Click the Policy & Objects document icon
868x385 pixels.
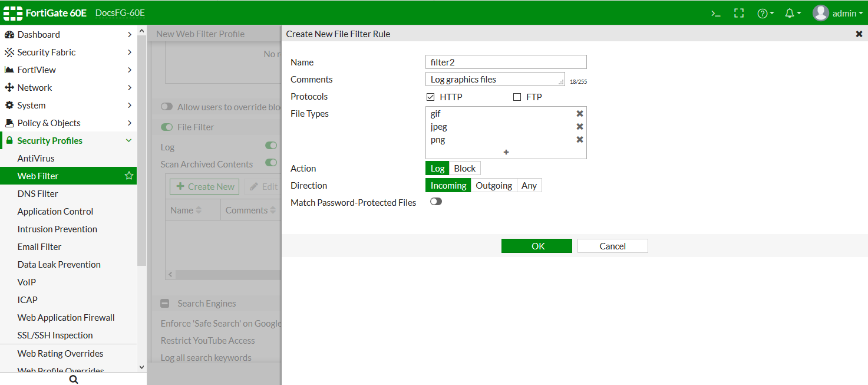click(x=9, y=123)
